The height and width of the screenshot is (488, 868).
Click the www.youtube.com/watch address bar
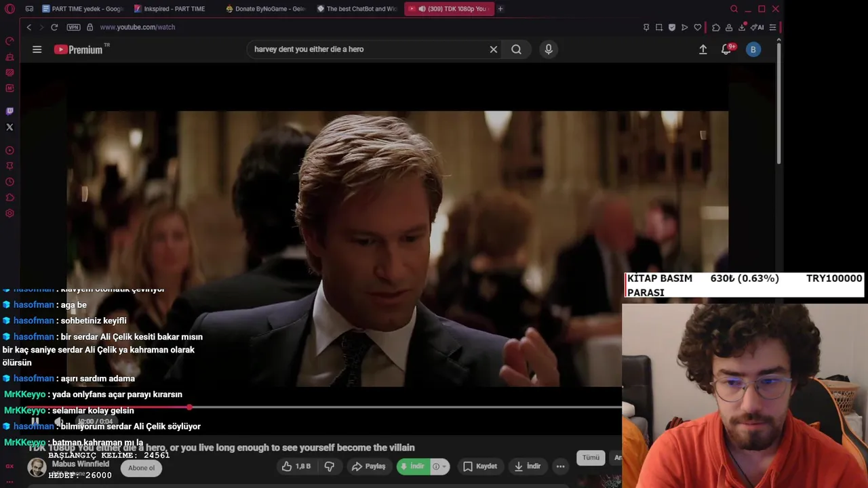(x=138, y=27)
